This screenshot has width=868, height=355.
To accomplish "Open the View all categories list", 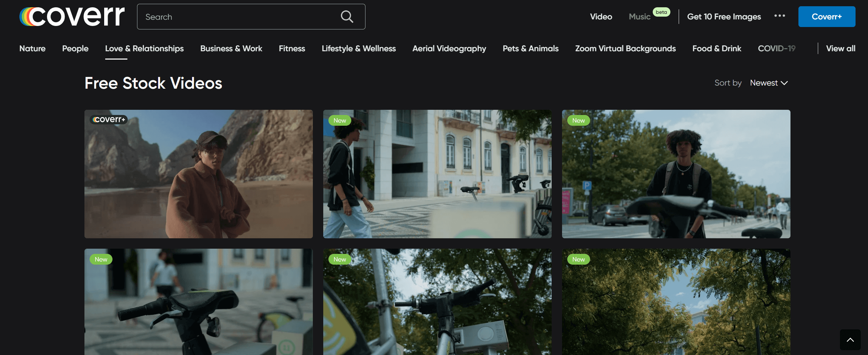I will pyautogui.click(x=841, y=48).
